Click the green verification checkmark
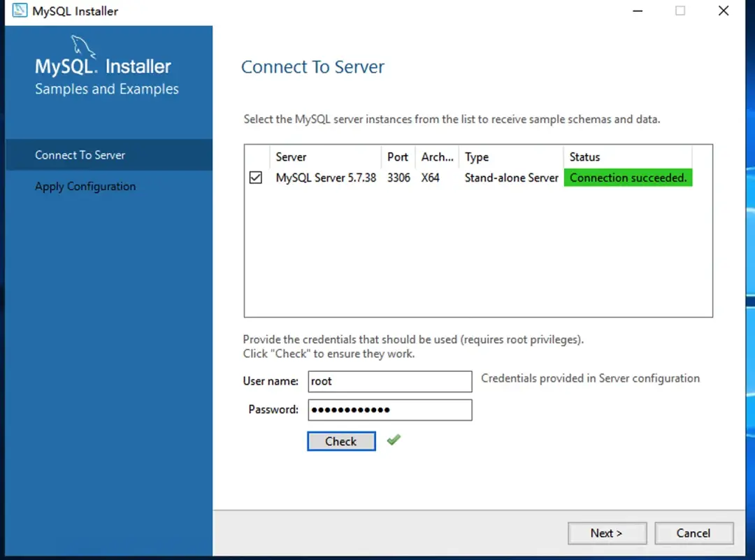The width and height of the screenshot is (755, 560). (x=393, y=440)
